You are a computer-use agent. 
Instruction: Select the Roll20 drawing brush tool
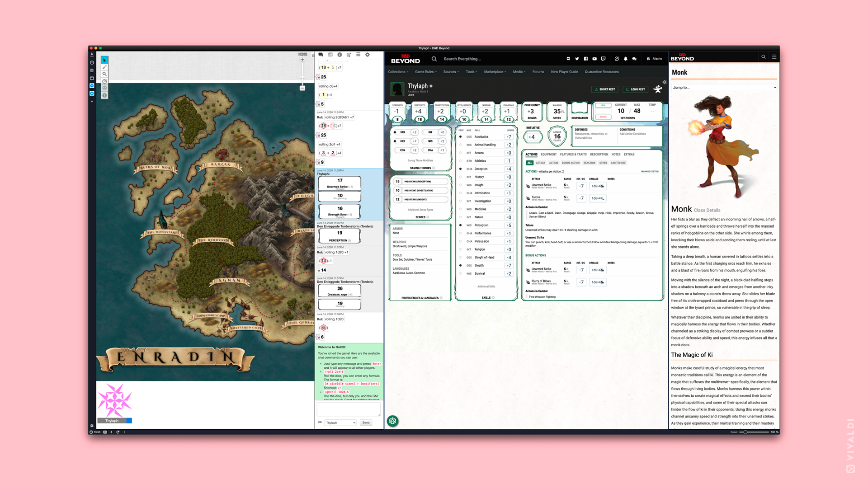pyautogui.click(x=104, y=67)
